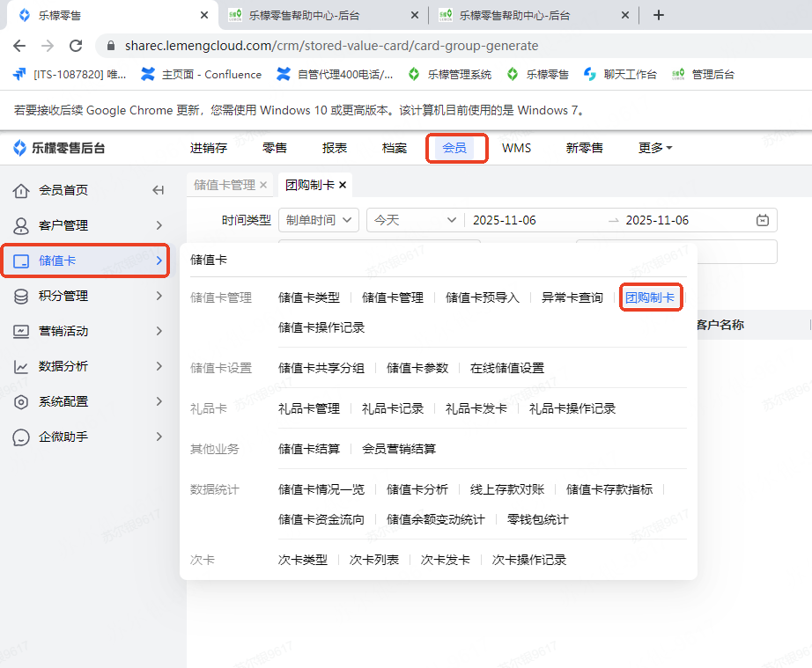
Task: Click the 储值卡 card icon
Action: [x=21, y=261]
